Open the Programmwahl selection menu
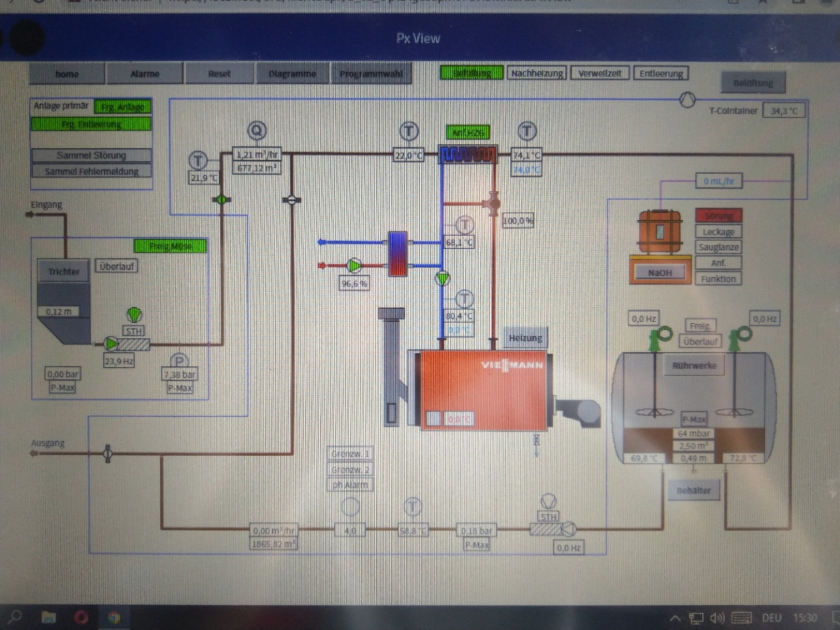Image resolution: width=840 pixels, height=630 pixels. [371, 74]
